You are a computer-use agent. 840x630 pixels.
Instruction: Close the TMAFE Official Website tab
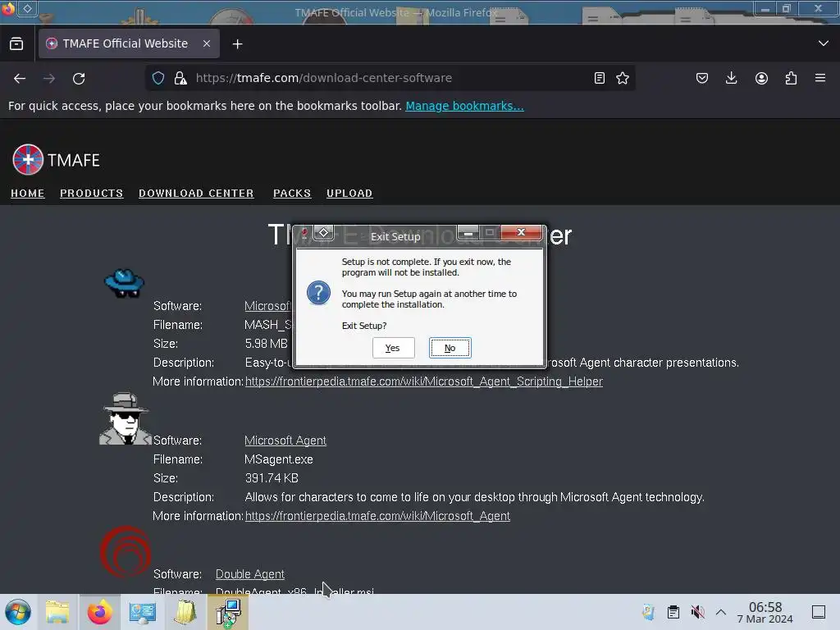207,43
